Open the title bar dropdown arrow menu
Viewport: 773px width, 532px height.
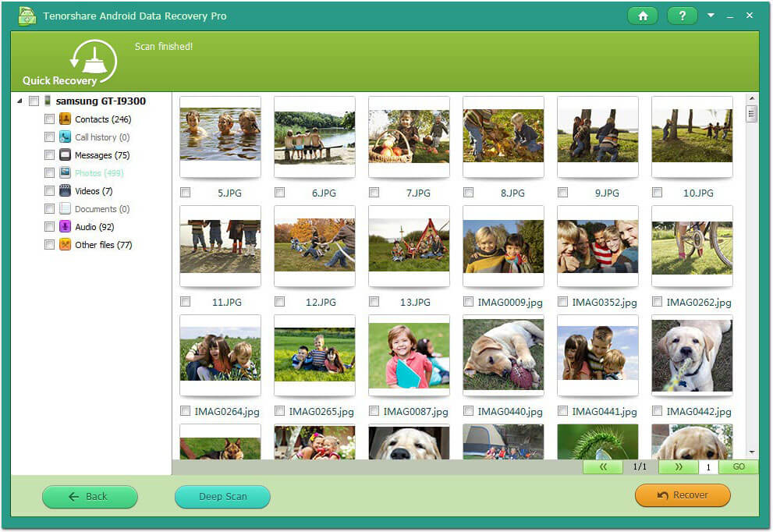click(711, 16)
